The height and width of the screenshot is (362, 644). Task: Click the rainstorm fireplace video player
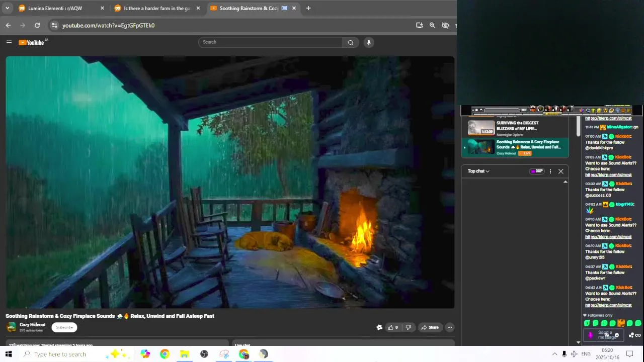coord(230,182)
